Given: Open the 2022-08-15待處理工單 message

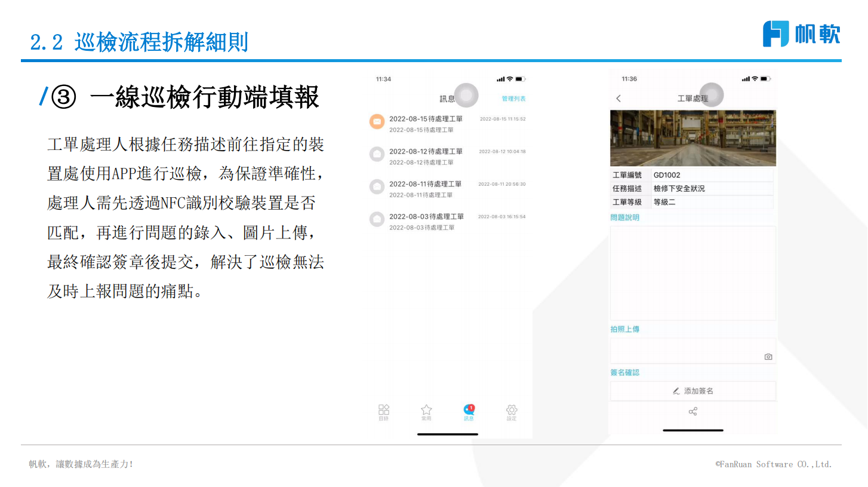Looking at the screenshot, I should (x=426, y=119).
